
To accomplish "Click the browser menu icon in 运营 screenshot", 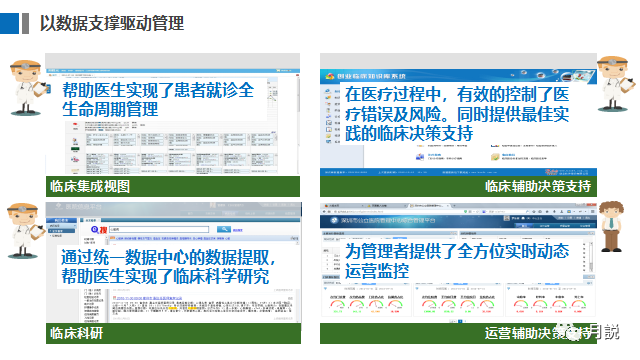I will pos(592,212).
